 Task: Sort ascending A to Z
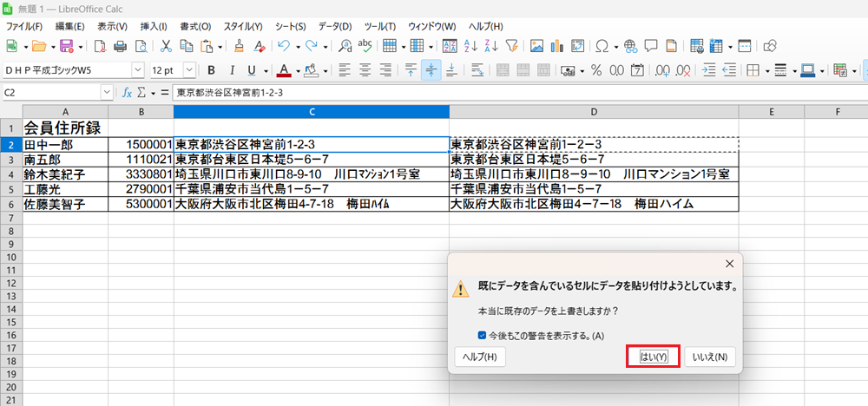470,46
